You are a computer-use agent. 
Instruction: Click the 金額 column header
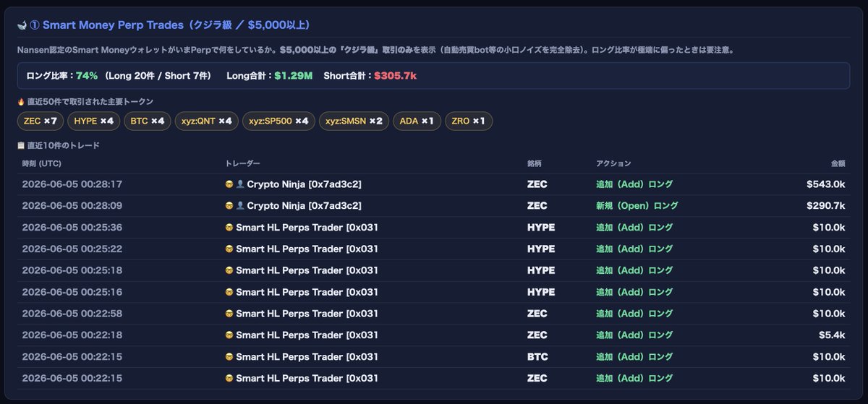coord(838,164)
